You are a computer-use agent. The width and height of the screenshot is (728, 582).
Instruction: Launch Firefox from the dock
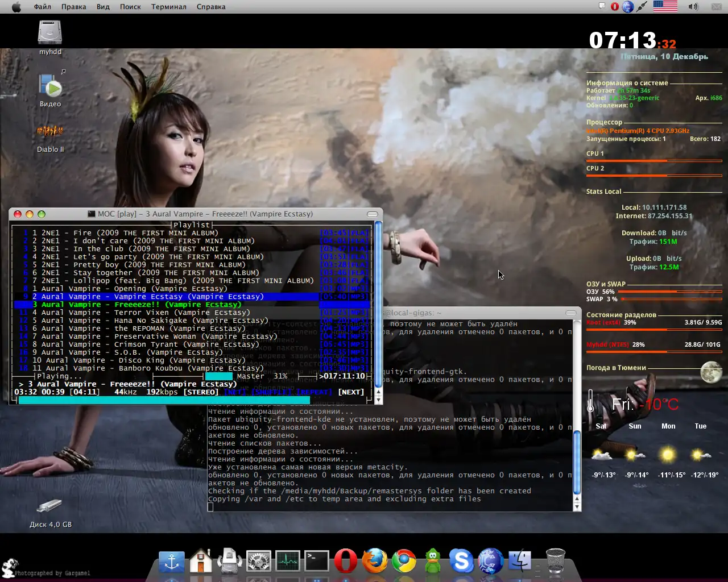(375, 562)
